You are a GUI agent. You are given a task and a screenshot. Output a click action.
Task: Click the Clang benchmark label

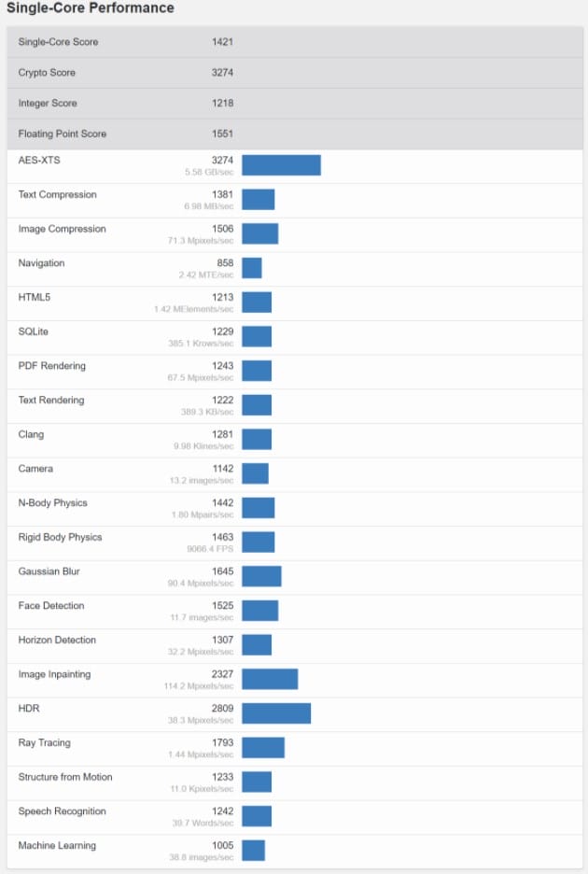pyautogui.click(x=31, y=434)
